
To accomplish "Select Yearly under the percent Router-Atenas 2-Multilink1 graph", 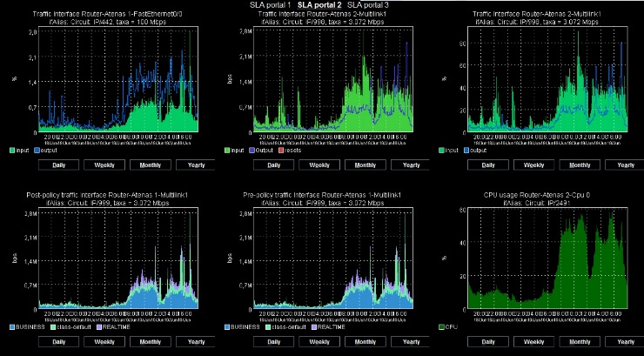I will coord(625,165).
